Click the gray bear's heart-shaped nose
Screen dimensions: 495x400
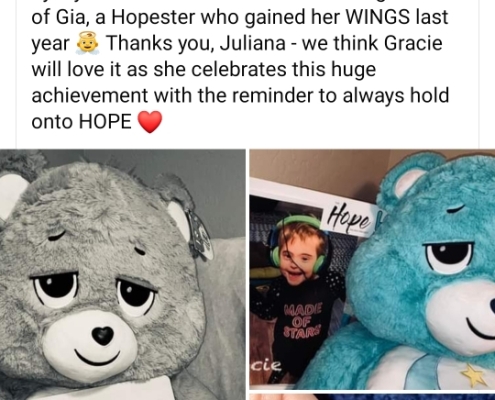103,335
